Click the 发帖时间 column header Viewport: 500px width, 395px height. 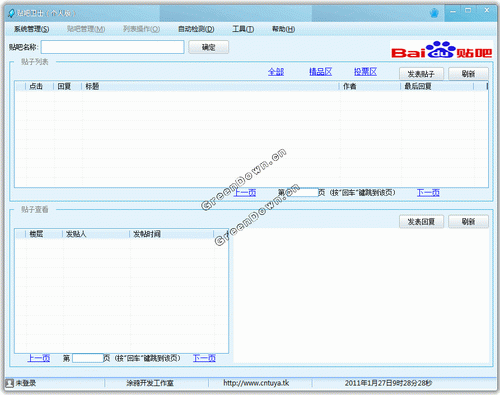[x=171, y=234]
